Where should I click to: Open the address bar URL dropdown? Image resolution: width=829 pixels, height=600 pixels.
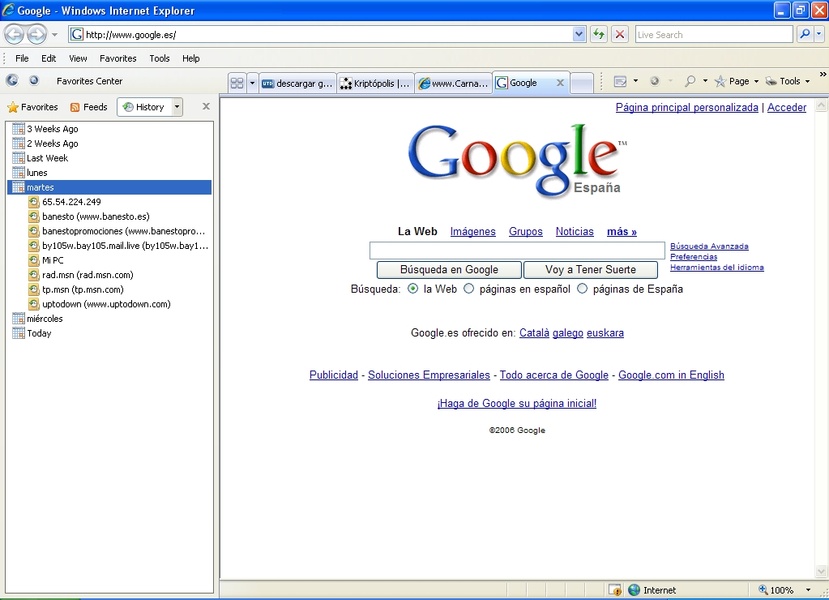point(579,34)
